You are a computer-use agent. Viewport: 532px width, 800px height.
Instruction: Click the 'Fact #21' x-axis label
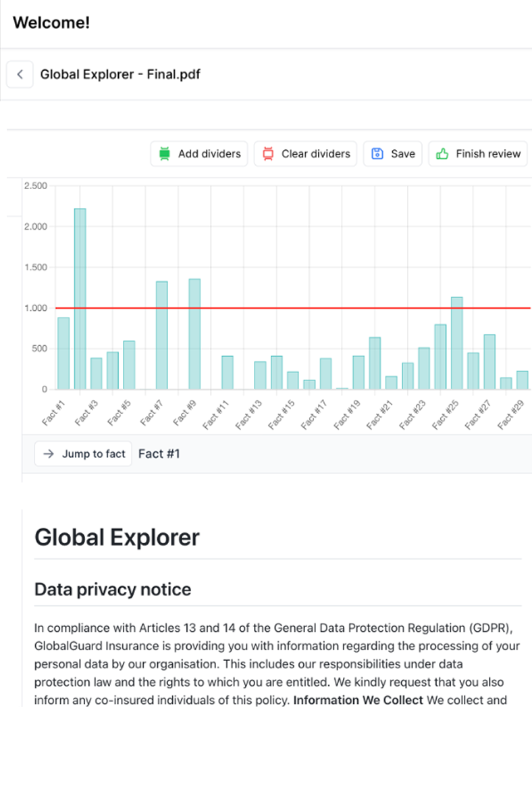coord(379,414)
